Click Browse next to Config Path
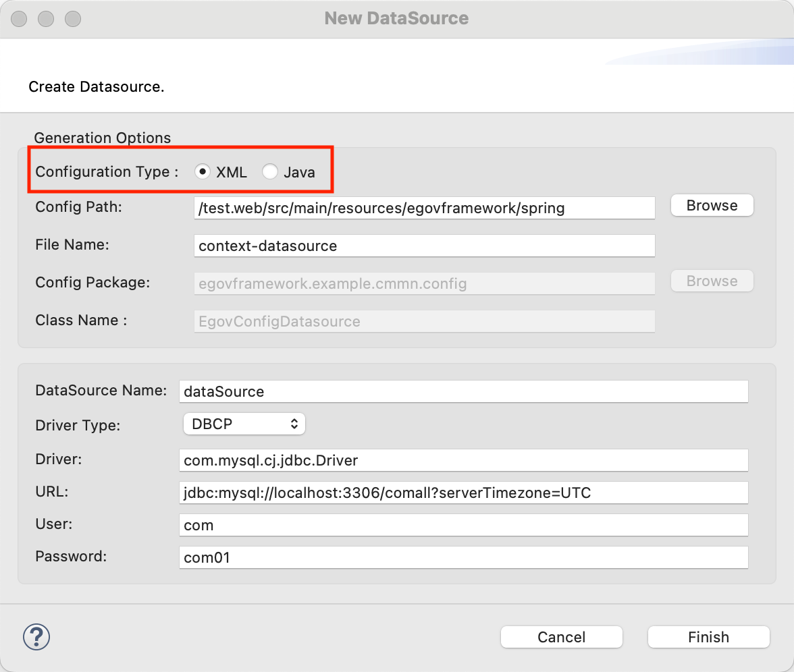This screenshot has height=672, width=794. 712,206
